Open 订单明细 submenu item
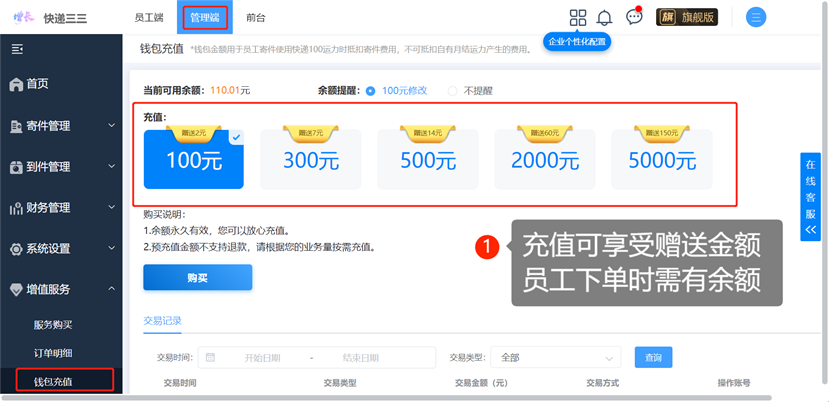The image size is (829, 402). tap(53, 353)
